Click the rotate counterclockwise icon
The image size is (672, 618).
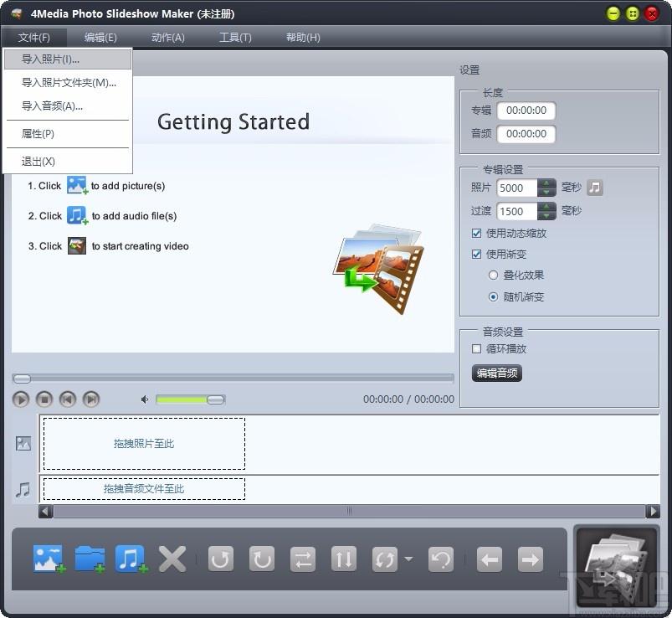pyautogui.click(x=221, y=559)
